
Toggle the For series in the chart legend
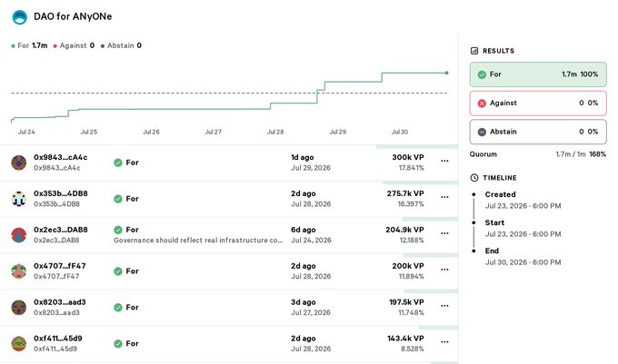(29, 45)
